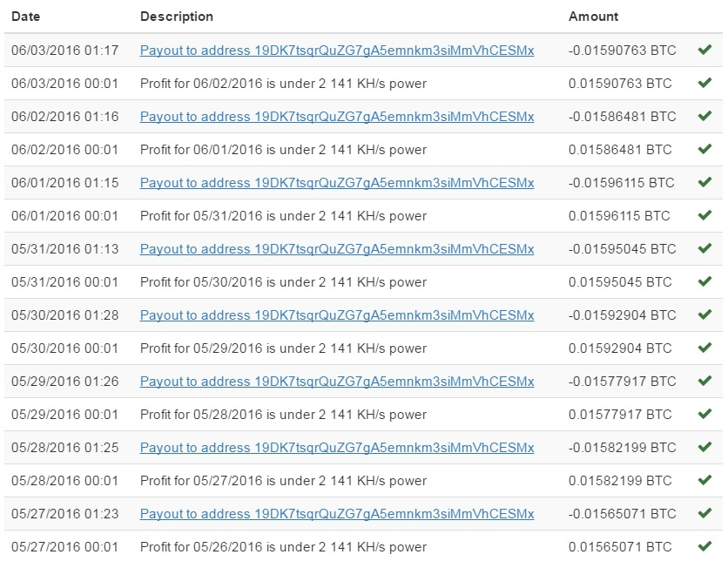
Task: Click the Date column header
Action: click(x=25, y=17)
